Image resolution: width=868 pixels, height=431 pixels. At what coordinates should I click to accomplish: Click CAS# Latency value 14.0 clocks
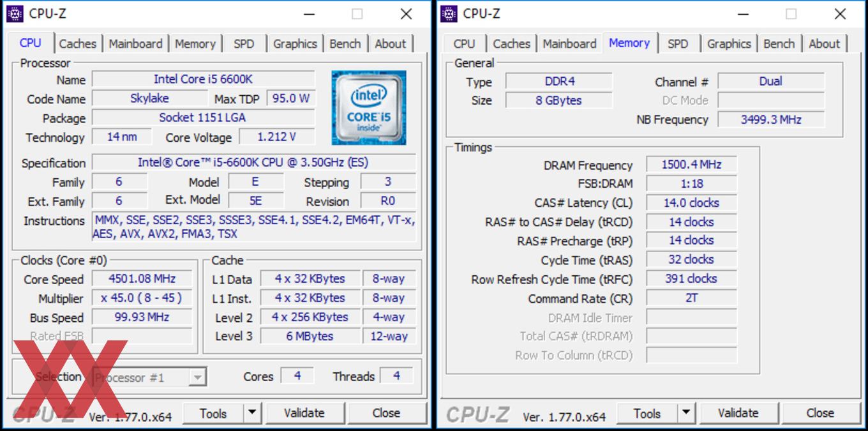pyautogui.click(x=691, y=202)
